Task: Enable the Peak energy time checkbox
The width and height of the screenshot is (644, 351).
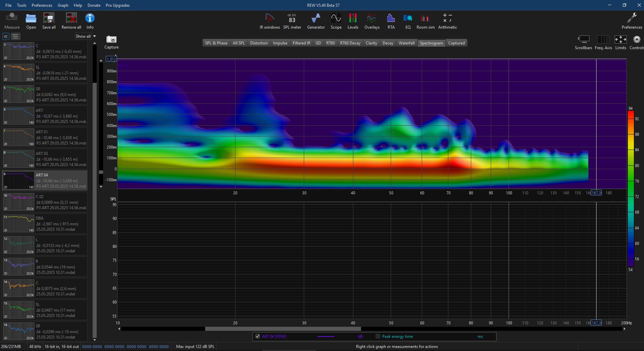Action: point(378,336)
